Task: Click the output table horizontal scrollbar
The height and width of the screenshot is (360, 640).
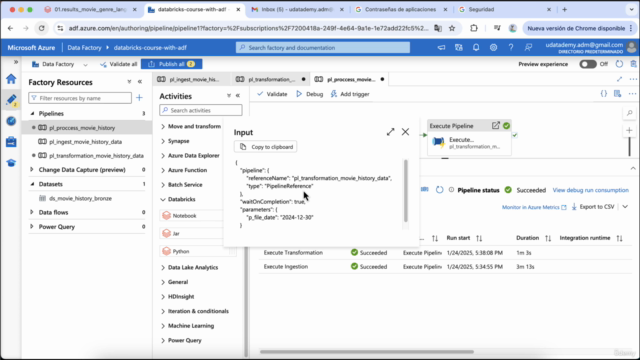Action: [x=367, y=351]
